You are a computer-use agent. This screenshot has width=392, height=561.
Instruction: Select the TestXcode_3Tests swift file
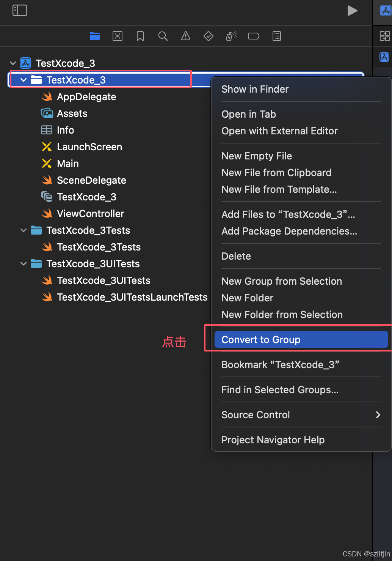pos(99,247)
